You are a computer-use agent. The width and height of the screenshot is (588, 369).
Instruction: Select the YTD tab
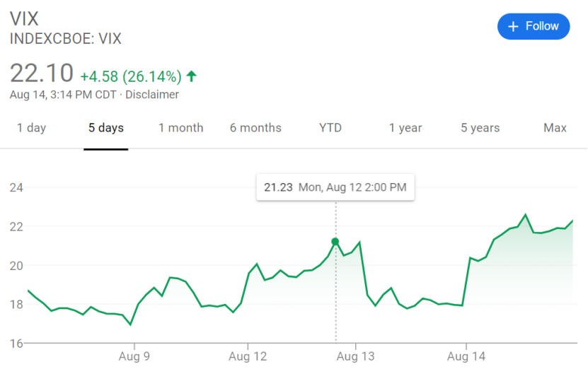tap(330, 128)
